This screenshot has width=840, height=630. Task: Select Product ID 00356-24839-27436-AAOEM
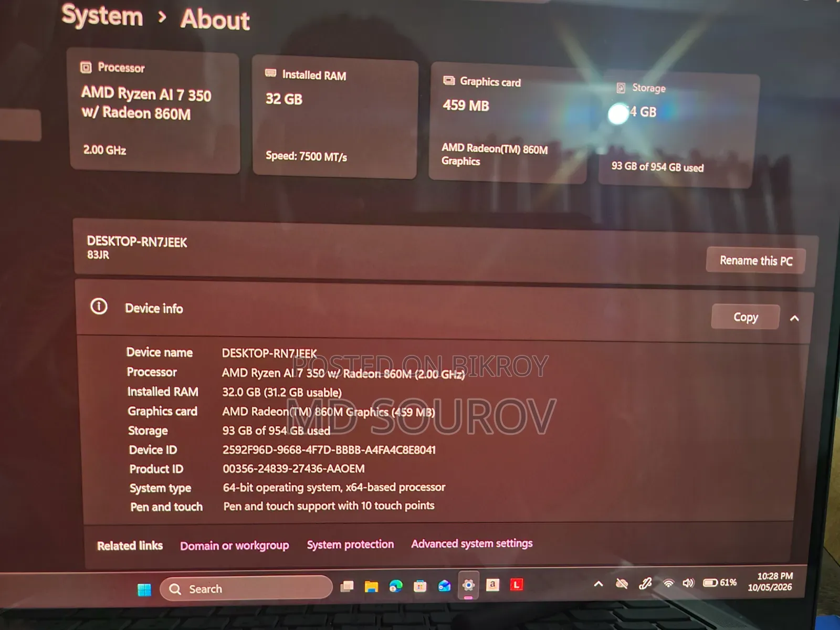[293, 468]
